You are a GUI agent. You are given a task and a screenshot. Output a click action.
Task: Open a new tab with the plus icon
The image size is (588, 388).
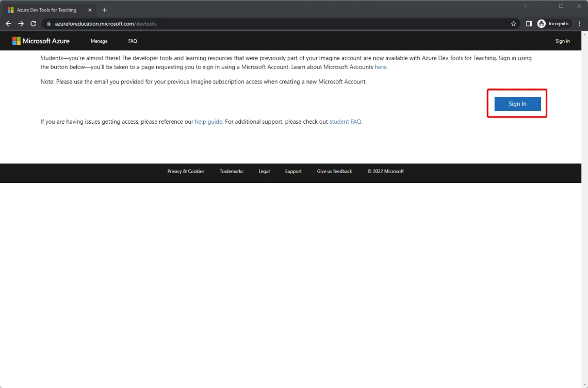click(105, 10)
